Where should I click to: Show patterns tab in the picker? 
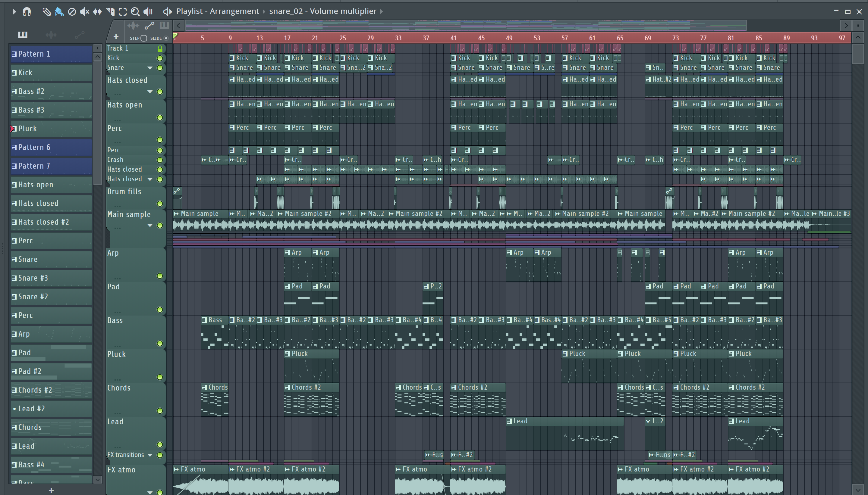(x=23, y=35)
